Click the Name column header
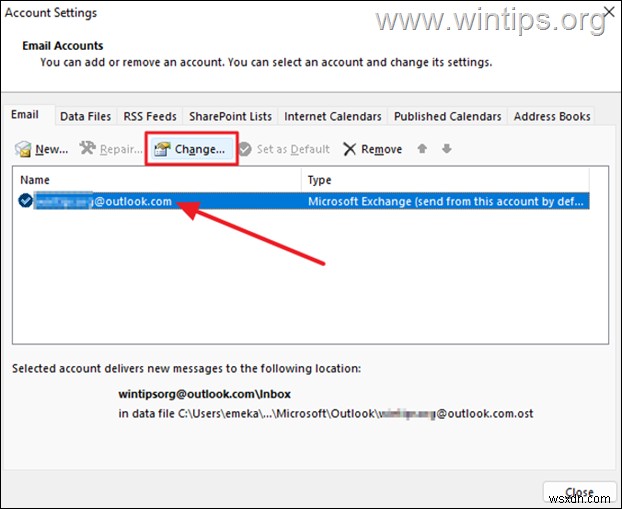This screenshot has height=509, width=622. [157, 180]
